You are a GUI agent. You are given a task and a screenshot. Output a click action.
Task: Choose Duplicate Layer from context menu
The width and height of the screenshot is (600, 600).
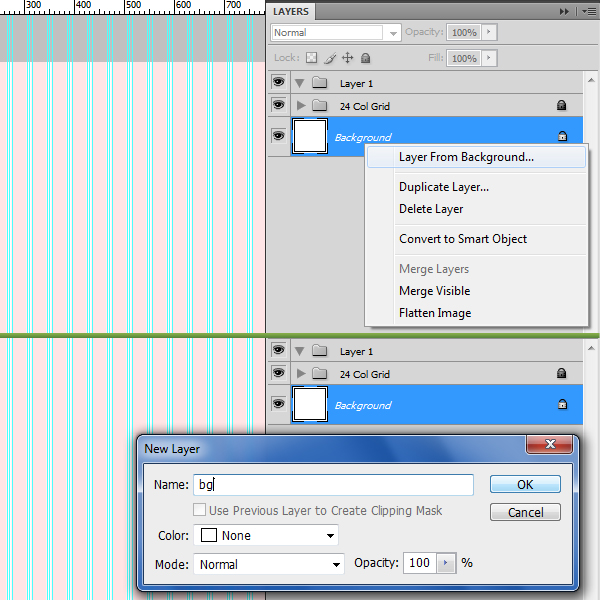[444, 187]
